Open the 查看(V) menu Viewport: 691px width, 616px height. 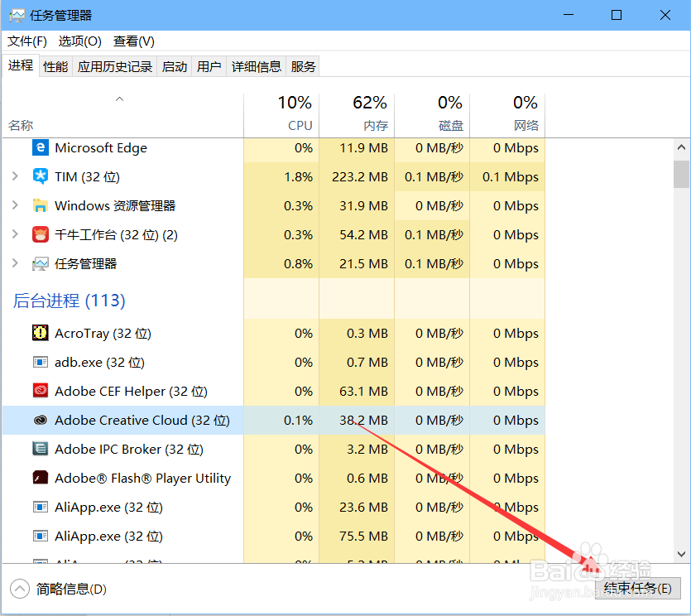(x=133, y=41)
